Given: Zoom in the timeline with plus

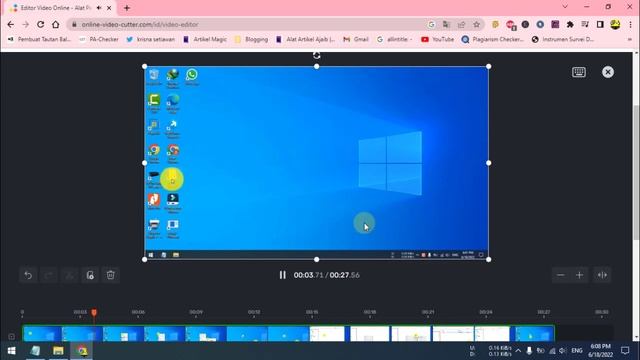Looking at the screenshot, I should click(580, 275).
